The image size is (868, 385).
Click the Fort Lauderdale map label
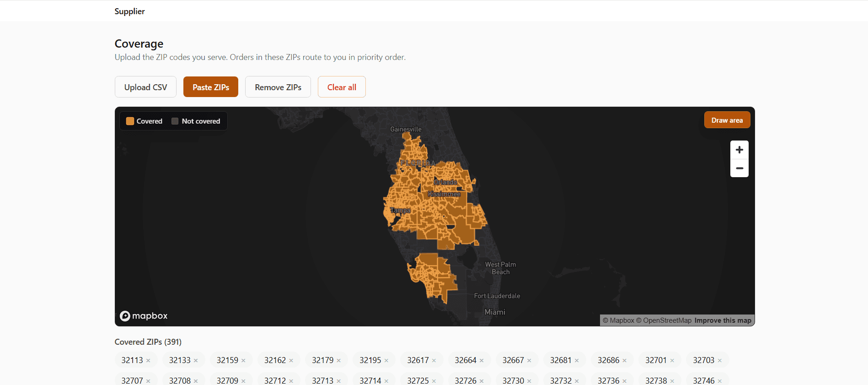pyautogui.click(x=497, y=296)
